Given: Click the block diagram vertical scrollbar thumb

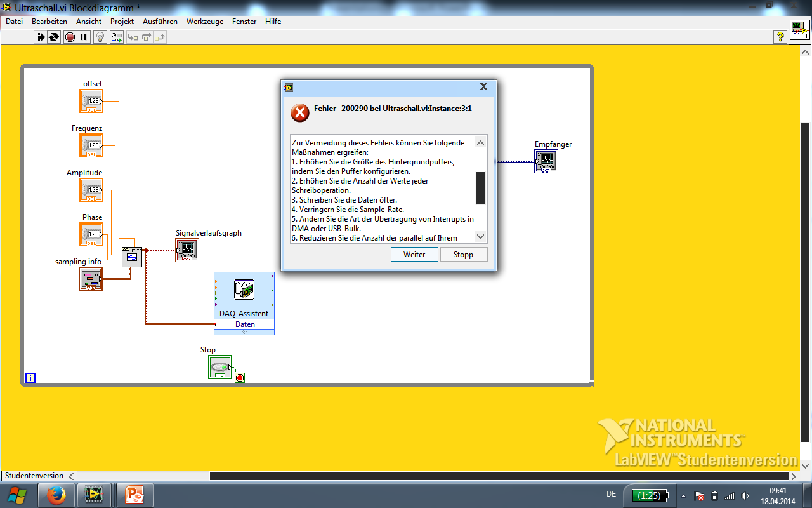Looking at the screenshot, I should coord(806,281).
